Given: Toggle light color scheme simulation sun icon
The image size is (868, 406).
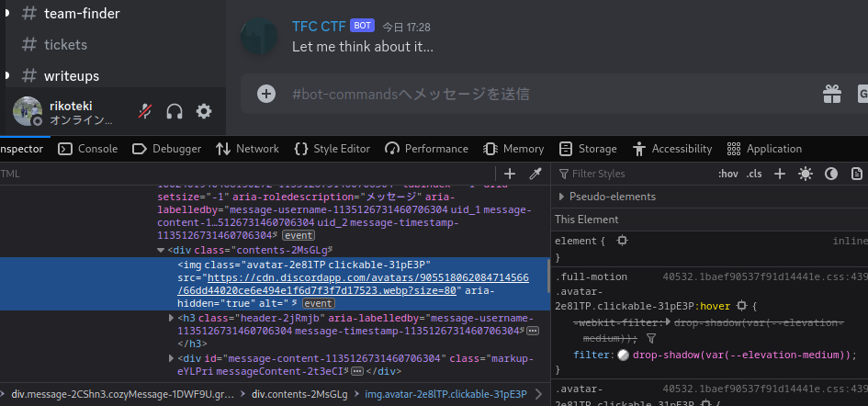Looking at the screenshot, I should pyautogui.click(x=805, y=174).
